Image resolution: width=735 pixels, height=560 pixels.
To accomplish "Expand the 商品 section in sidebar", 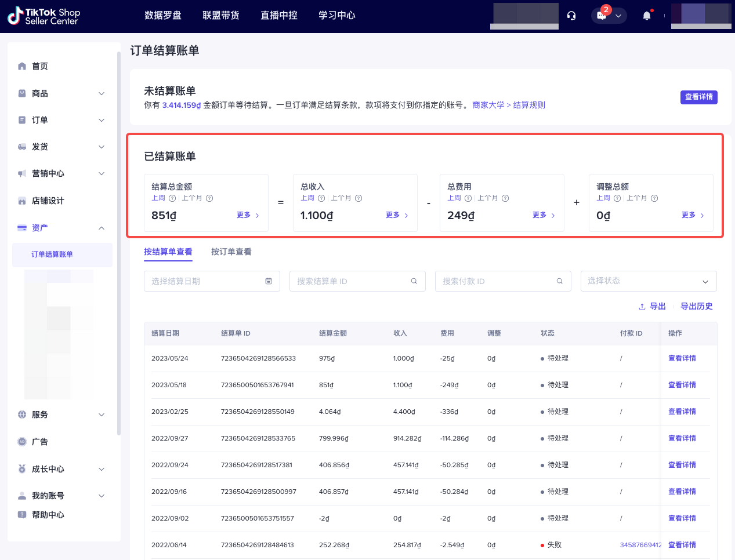I will coord(102,93).
